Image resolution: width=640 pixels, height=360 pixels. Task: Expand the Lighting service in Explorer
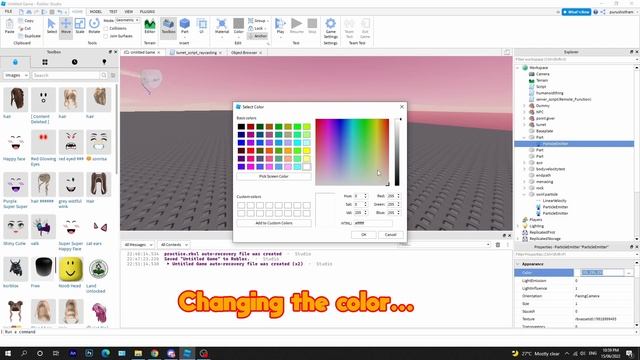518,226
